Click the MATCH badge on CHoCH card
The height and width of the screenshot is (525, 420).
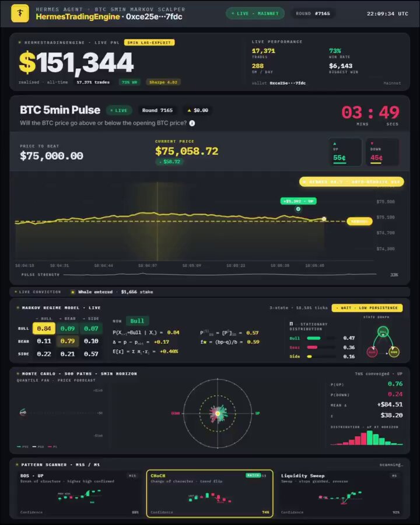[253, 475]
